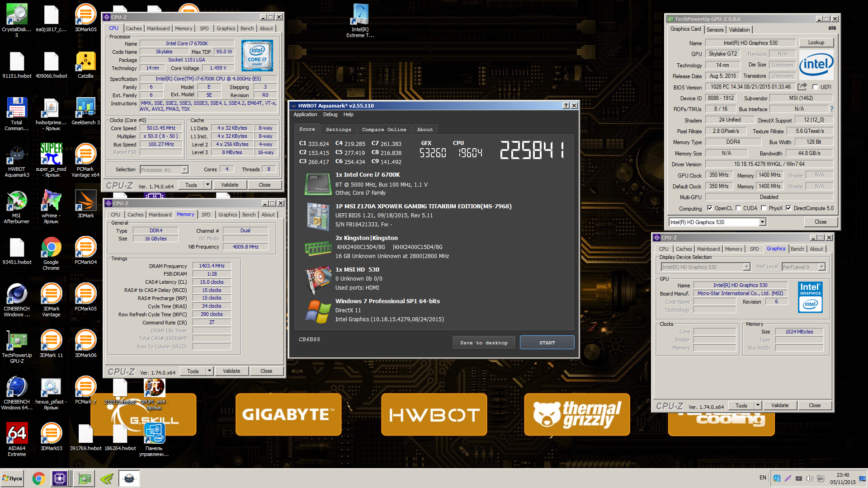Select the 91151.hwbot file icon
This screenshot has height=488, width=868.
tap(17, 66)
